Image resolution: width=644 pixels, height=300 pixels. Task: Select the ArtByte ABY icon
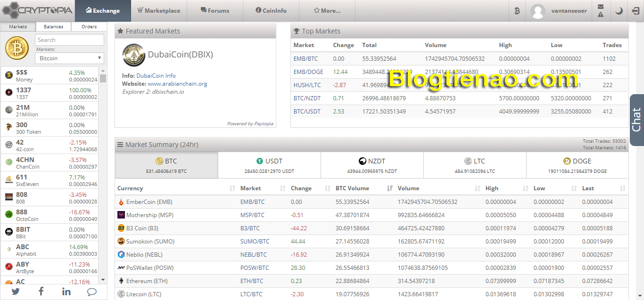9,267
